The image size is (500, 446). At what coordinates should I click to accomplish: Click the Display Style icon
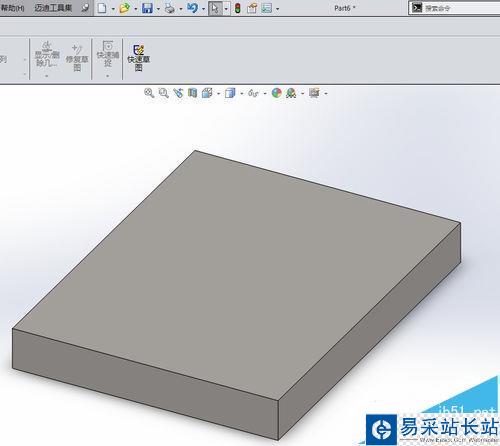coord(230,93)
